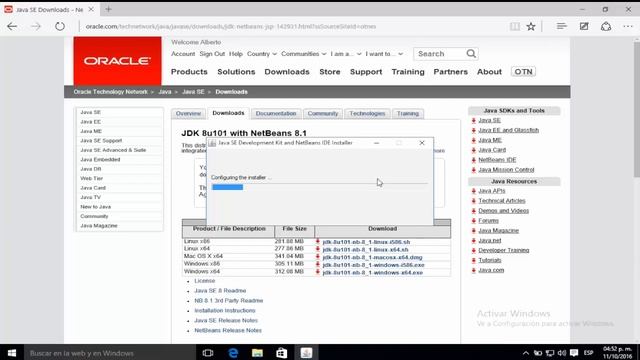Open a new browser tab plus

[x=108, y=9]
